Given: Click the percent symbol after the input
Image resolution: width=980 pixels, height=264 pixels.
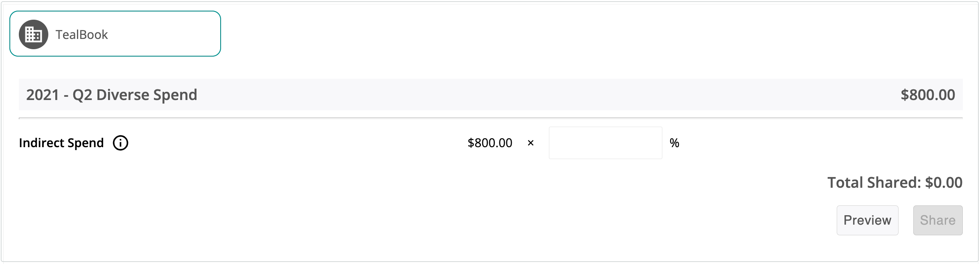Looking at the screenshot, I should coord(674,143).
